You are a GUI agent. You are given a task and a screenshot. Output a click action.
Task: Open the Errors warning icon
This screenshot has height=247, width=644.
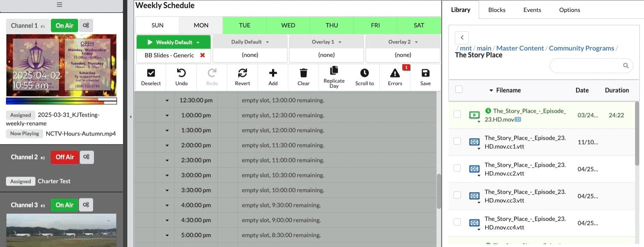tap(395, 73)
